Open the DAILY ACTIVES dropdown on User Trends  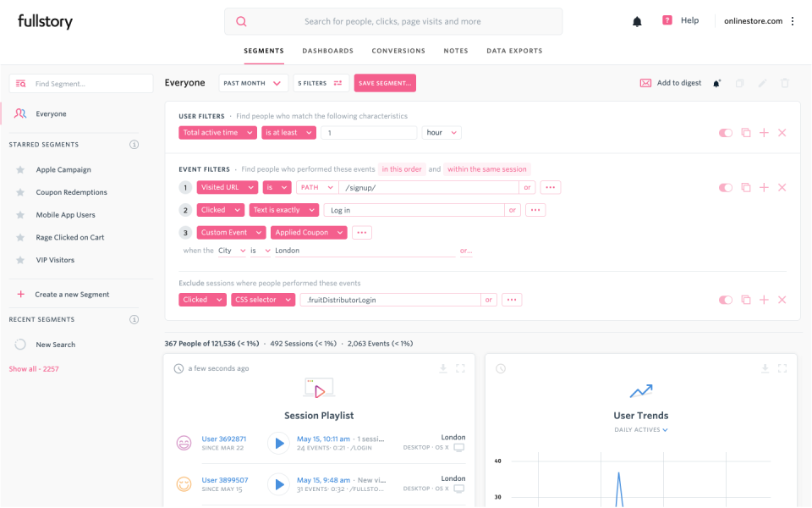pos(640,429)
